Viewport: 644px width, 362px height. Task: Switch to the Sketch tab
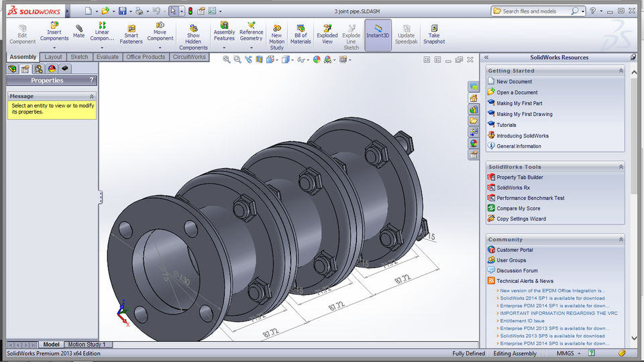pyautogui.click(x=79, y=57)
